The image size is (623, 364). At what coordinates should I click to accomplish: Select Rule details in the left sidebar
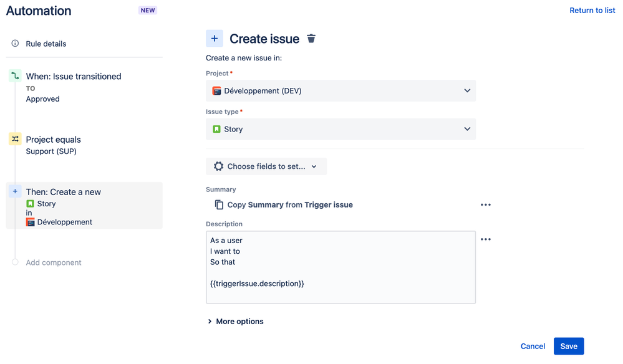(46, 44)
